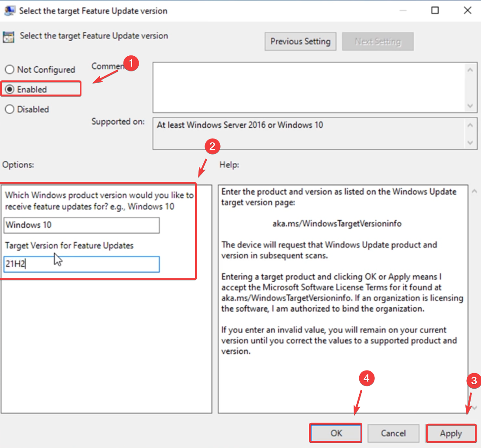Click the aka.ms/WindowsTargetVersioninfo text in Help
This screenshot has height=448, width=481.
337,224
